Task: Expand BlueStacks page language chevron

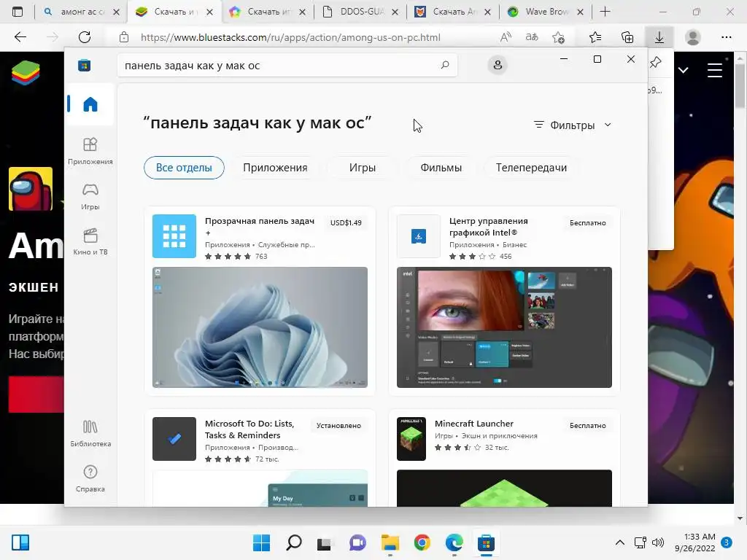Action: coord(683,70)
